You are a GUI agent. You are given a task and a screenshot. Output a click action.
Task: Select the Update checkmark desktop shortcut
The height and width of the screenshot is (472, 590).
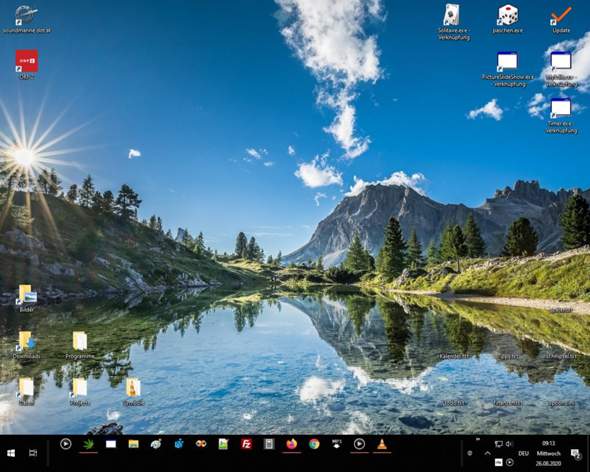[561, 20]
